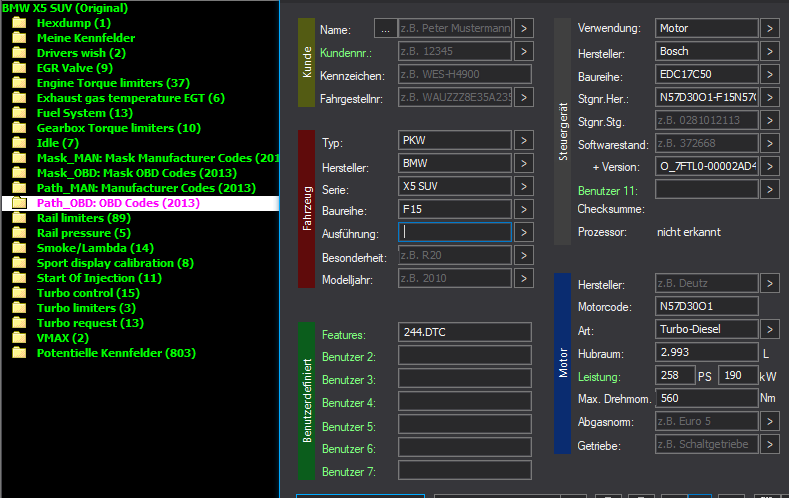Select the Turbo control (15) folder

pyautogui.click(x=88, y=293)
